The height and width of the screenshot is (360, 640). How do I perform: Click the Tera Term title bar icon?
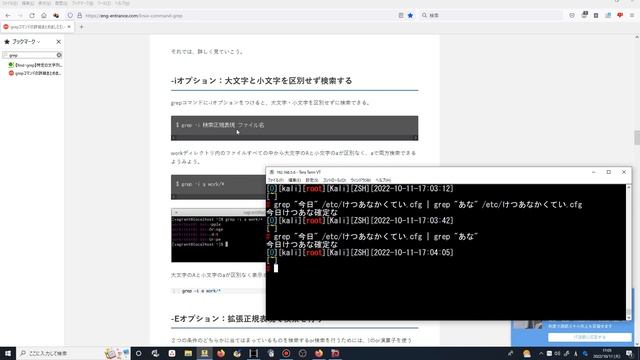(271, 172)
